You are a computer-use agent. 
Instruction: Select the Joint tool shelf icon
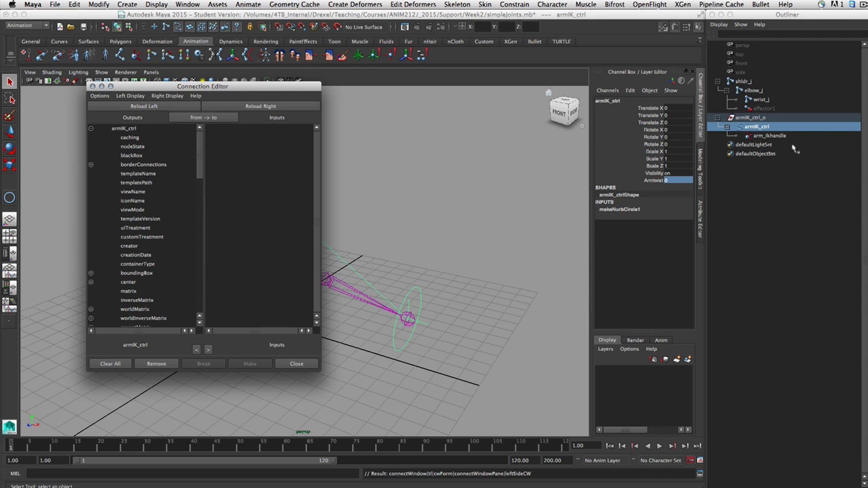120,55
